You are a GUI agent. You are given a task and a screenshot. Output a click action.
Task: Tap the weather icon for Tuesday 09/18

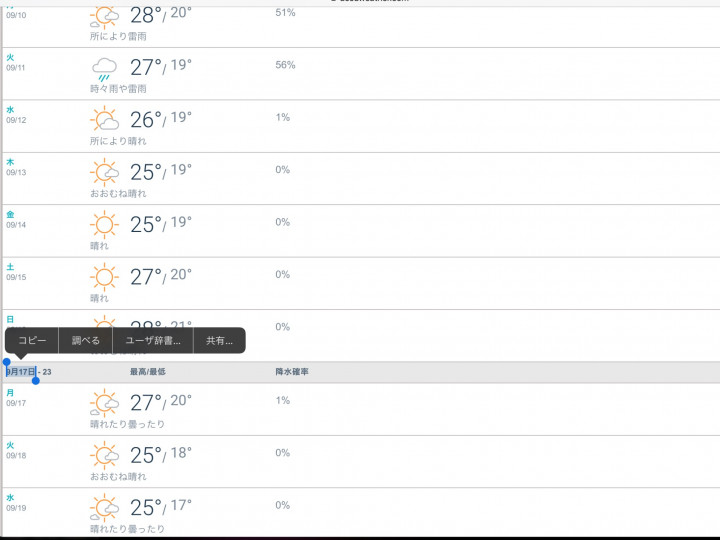pyautogui.click(x=104, y=455)
